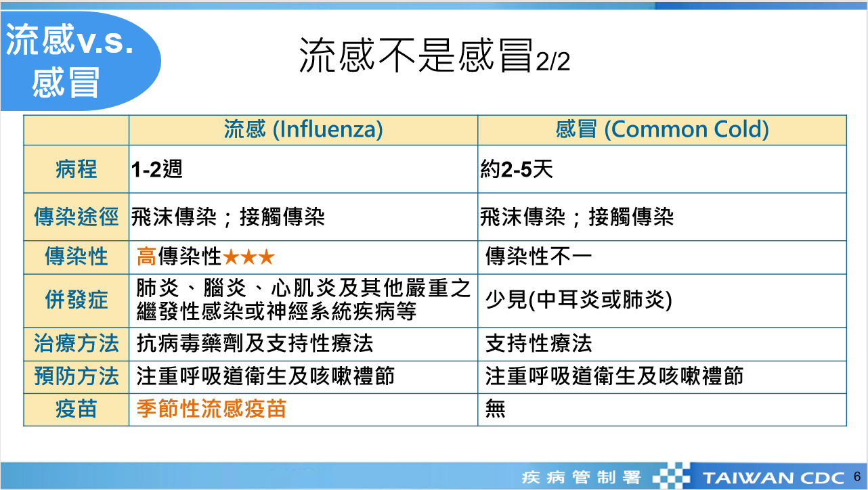The image size is (868, 490).
Task: Click the TAIWAN CDC logo text
Action: [773, 478]
